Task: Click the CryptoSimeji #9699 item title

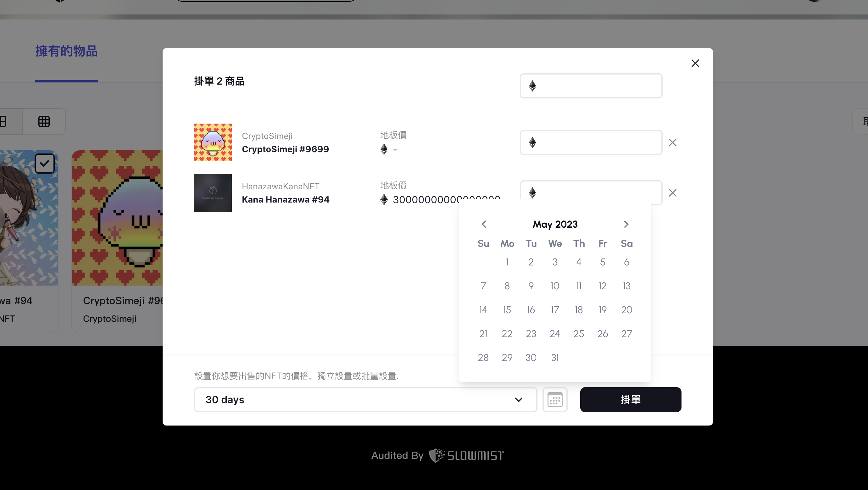Action: pos(286,149)
